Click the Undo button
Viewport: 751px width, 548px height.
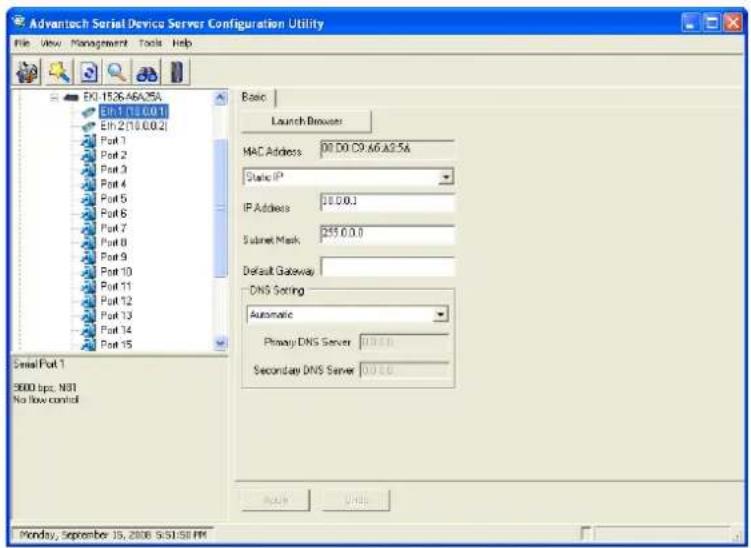point(356,501)
